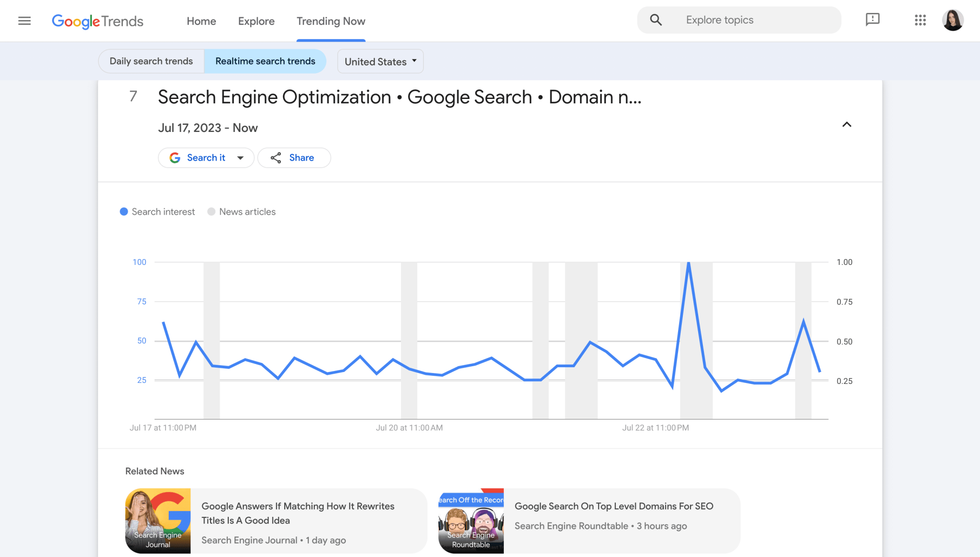Screen dimensions: 980x557
Task: Toggle the News articles data series
Action: pyautogui.click(x=242, y=211)
